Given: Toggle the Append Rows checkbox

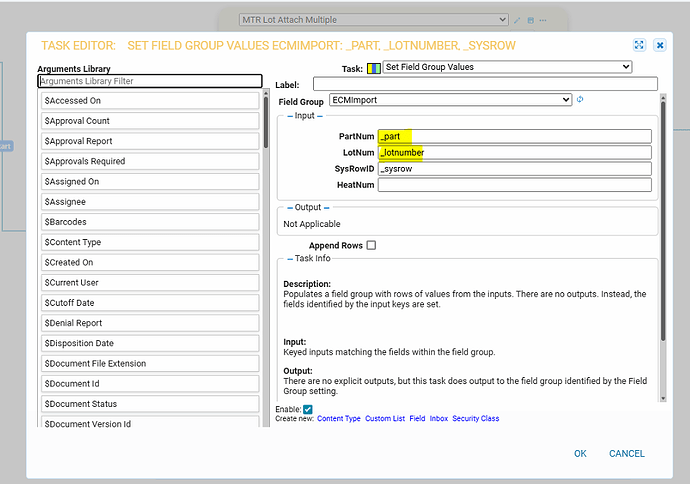Looking at the screenshot, I should (x=371, y=245).
